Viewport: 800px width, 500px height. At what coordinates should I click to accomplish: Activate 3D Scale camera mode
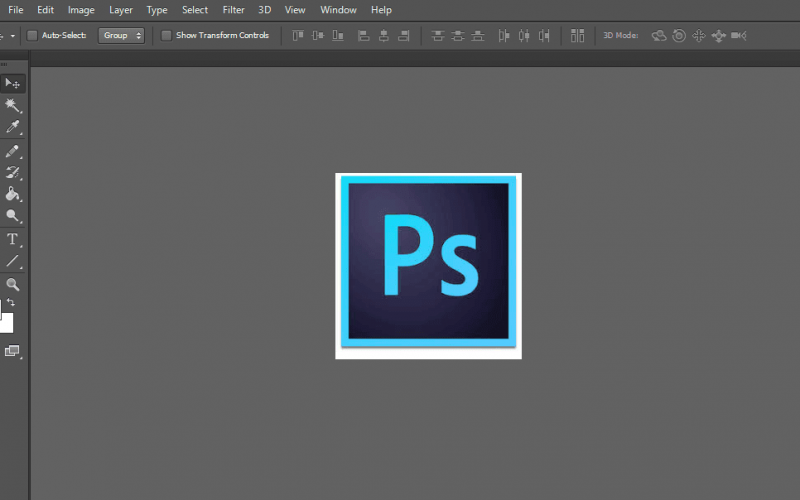(739, 35)
